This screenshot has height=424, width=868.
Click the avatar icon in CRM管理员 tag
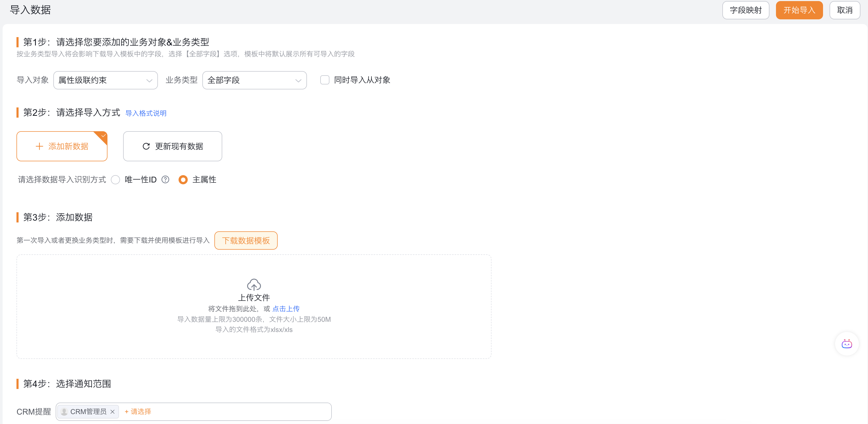[64, 411]
